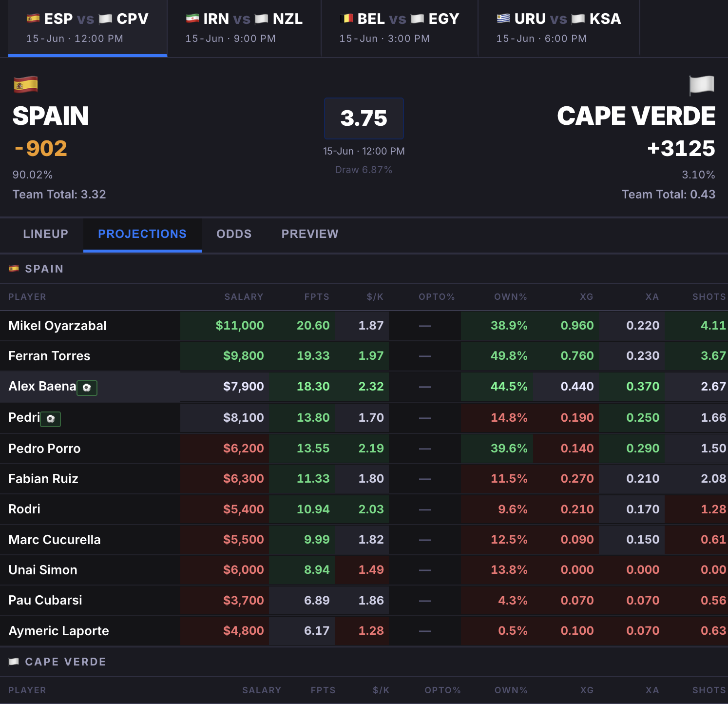Viewport: 728px width, 704px height.
Task: Sort Spain table by SALARY column
Action: (x=244, y=297)
